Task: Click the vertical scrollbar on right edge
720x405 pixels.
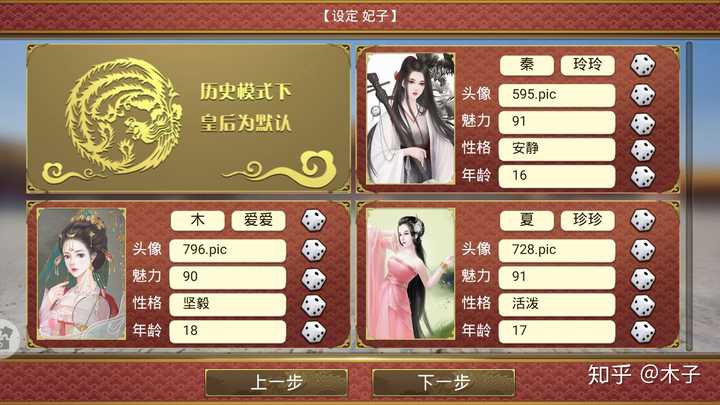Action: point(689,196)
